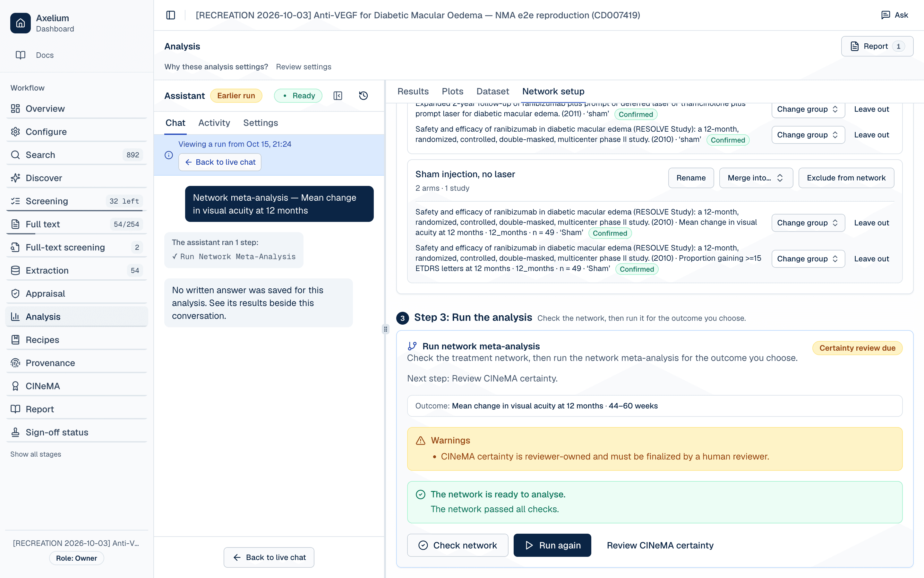Viewport: 924px width, 578px height.
Task: Open Overview workflow stage
Action: coord(77,109)
